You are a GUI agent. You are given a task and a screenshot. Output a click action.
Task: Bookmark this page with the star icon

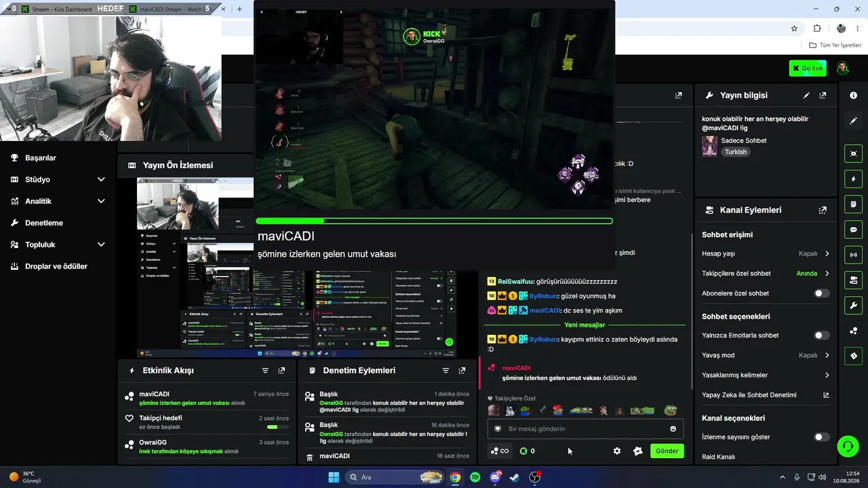tap(794, 28)
